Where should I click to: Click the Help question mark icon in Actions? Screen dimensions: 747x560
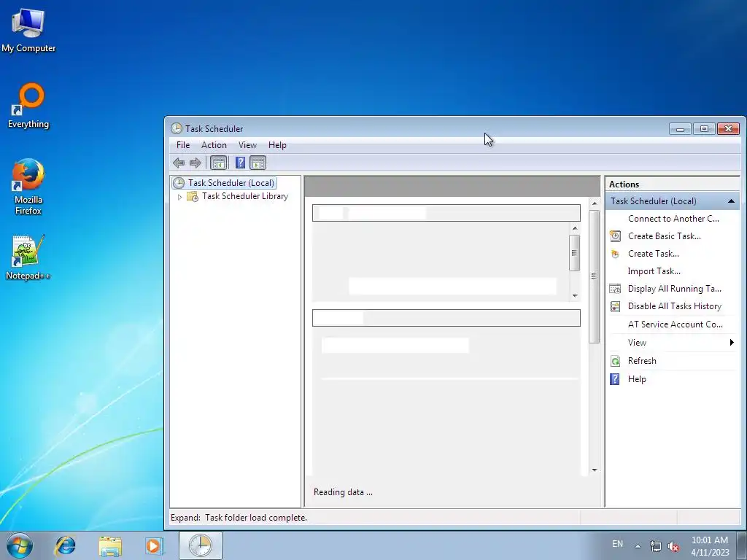tap(615, 379)
